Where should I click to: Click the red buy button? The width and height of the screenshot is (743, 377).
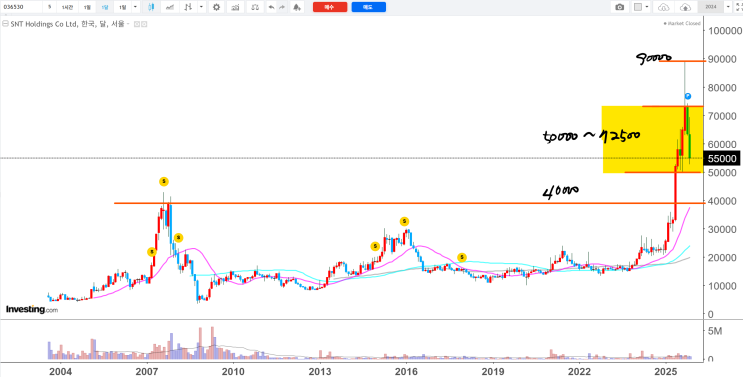[x=330, y=7]
